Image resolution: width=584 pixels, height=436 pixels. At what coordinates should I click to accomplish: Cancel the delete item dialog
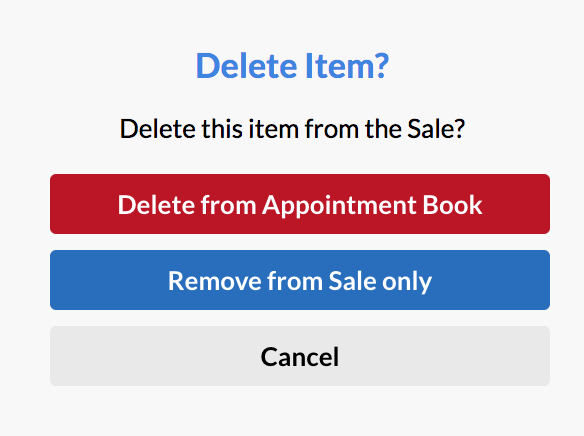300,356
